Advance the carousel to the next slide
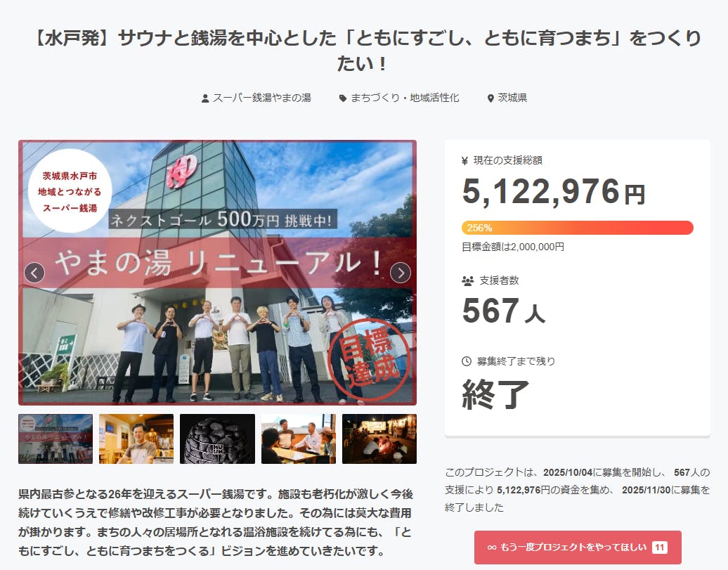The width and height of the screenshot is (728, 570). (x=401, y=273)
